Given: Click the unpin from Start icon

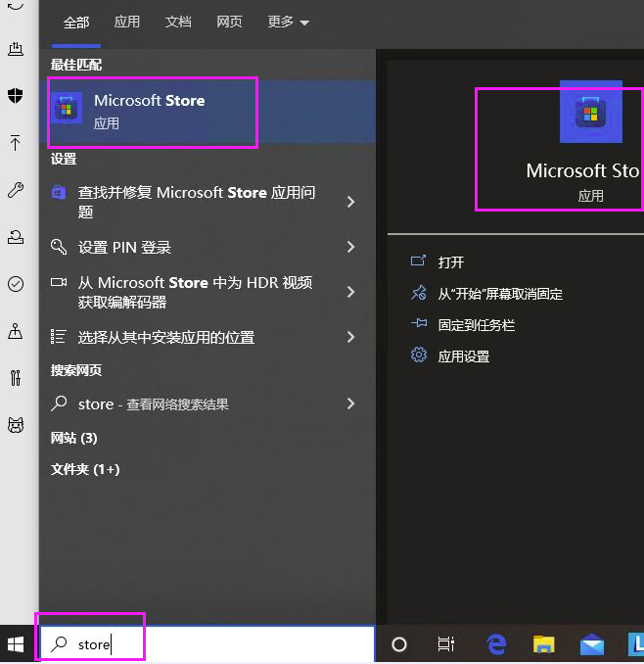Looking at the screenshot, I should point(419,293).
